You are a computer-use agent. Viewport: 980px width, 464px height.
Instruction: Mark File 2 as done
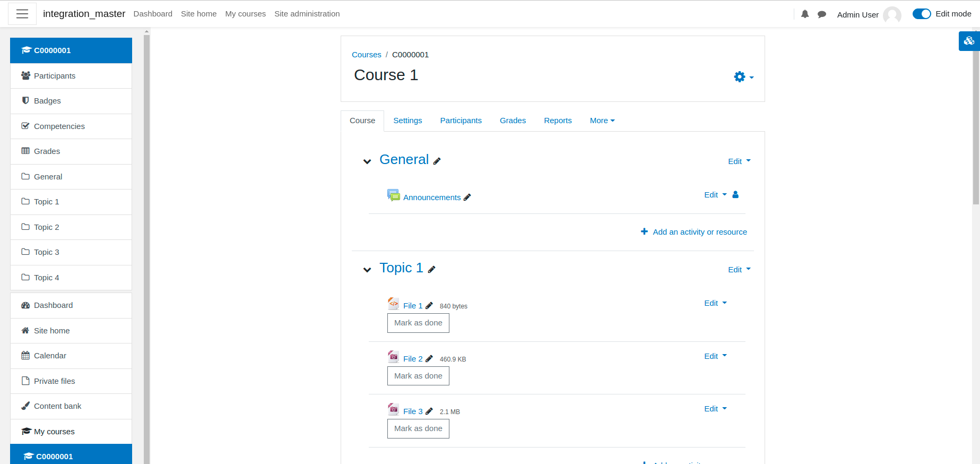[x=418, y=376]
